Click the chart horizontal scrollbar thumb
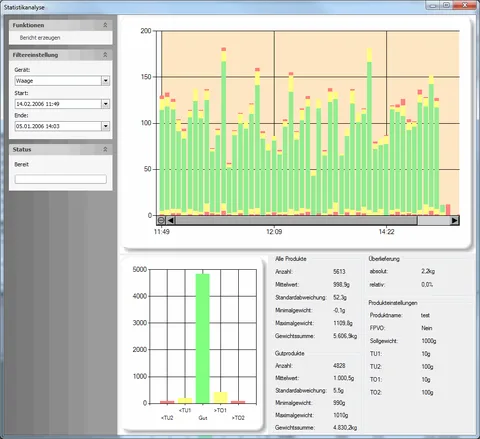Screen dimensions: 480x439 coord(296,220)
